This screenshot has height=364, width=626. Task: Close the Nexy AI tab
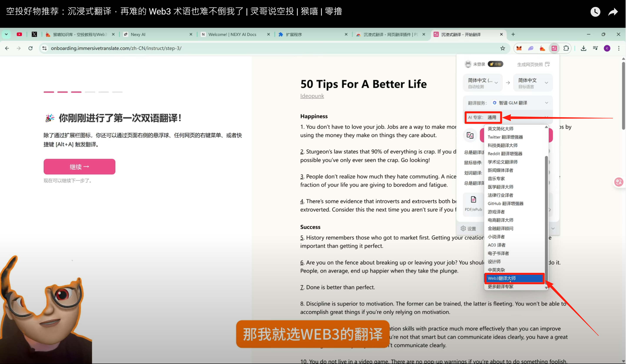click(x=191, y=34)
